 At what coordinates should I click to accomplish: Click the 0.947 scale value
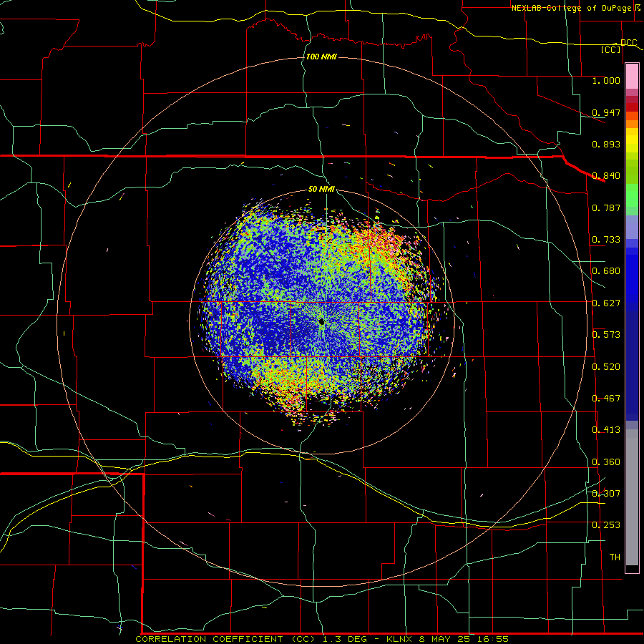606,112
